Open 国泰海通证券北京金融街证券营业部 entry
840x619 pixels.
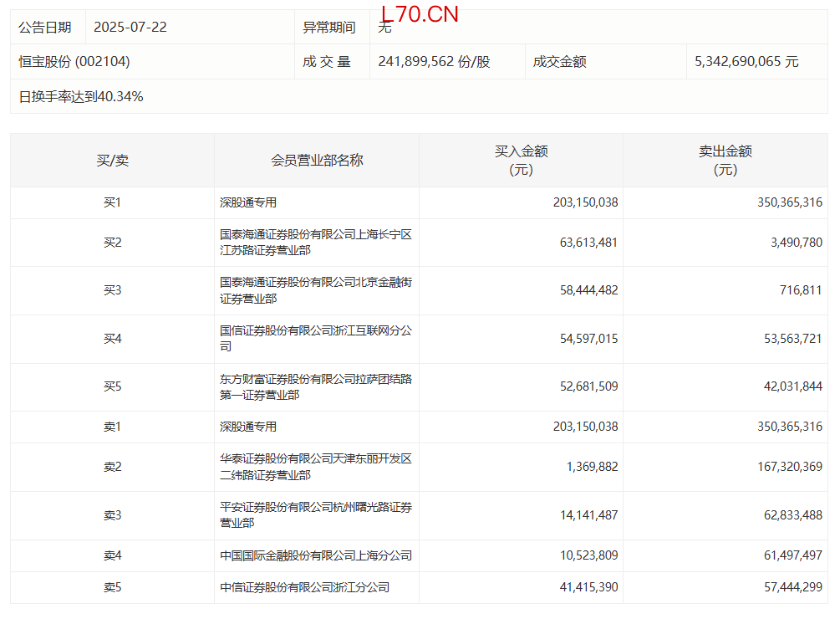click(x=315, y=290)
